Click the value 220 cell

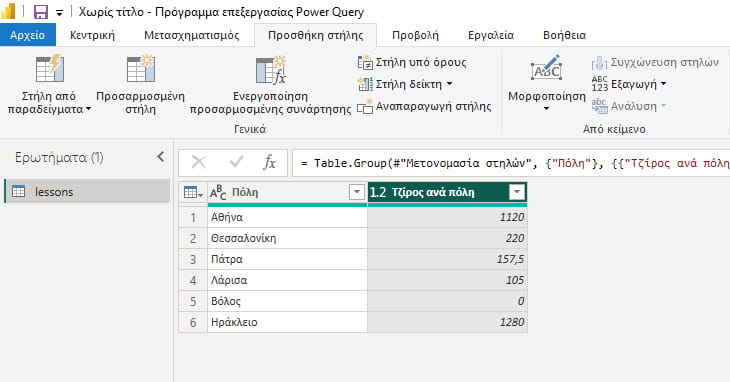pos(447,238)
